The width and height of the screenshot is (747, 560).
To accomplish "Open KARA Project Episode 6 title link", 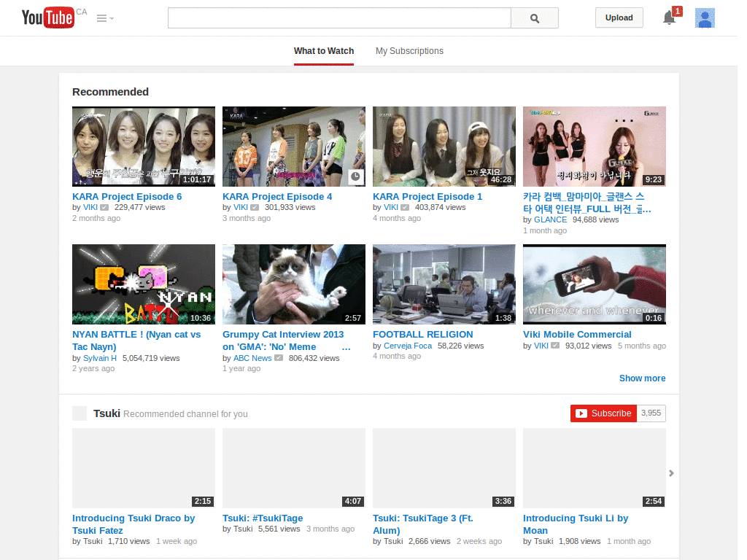I will (x=127, y=197).
